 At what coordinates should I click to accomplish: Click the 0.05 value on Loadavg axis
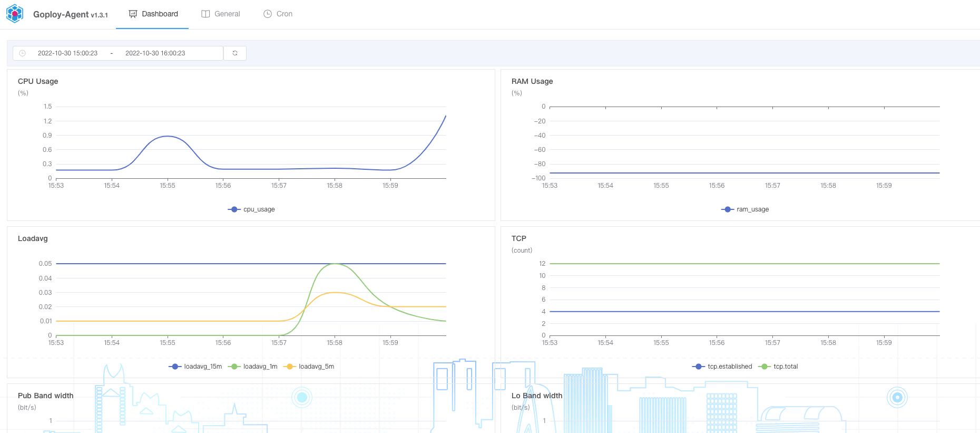click(45, 264)
